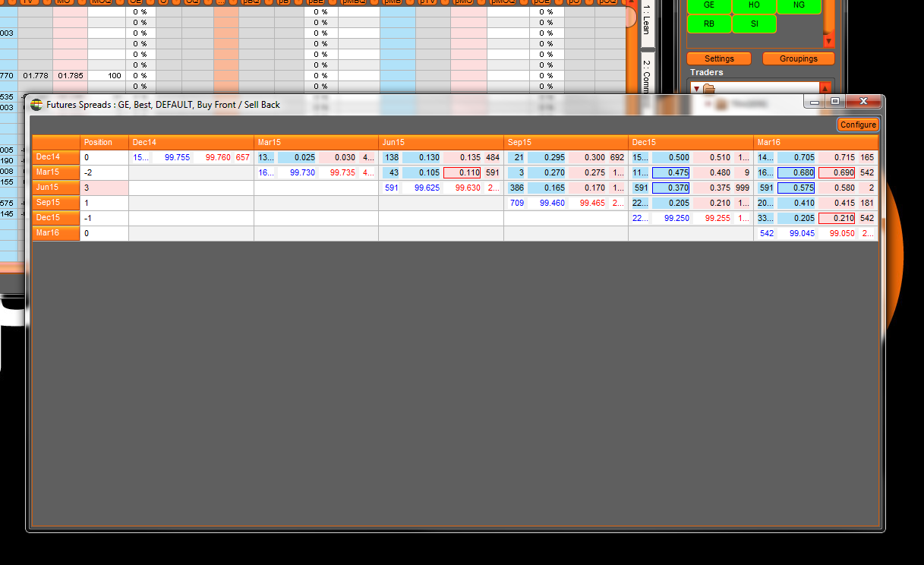Switch to the 2: Comm vertical tab
This screenshot has width=924, height=565.
pyautogui.click(x=647, y=74)
